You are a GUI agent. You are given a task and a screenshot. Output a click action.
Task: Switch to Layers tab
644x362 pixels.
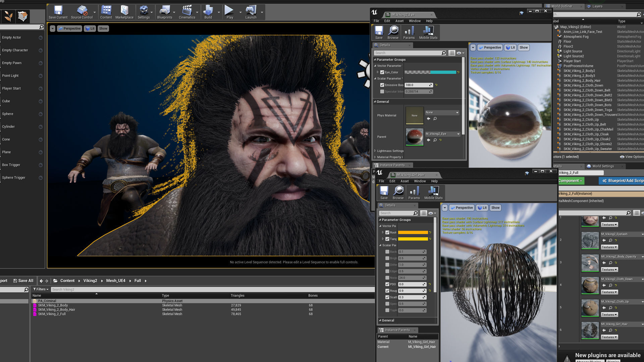point(597,6)
